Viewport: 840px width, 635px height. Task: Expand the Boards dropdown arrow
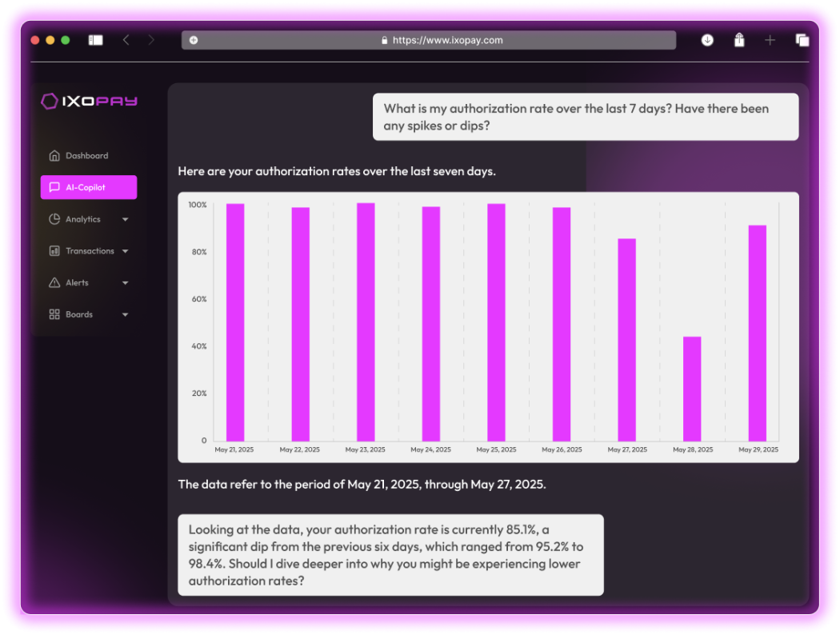click(126, 315)
